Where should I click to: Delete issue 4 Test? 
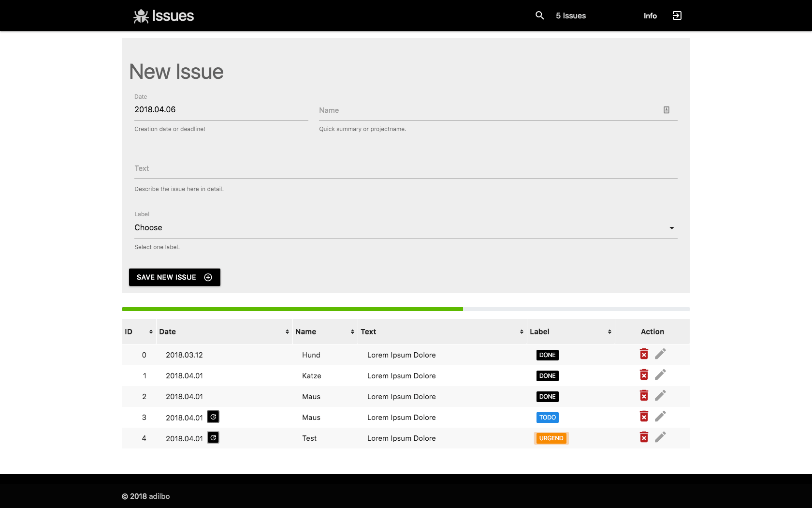(644, 437)
